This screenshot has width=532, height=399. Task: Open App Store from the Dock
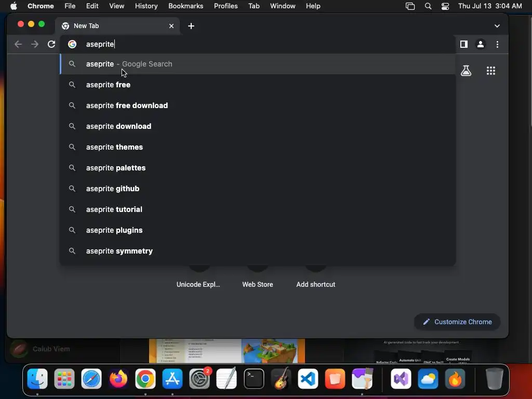172,379
